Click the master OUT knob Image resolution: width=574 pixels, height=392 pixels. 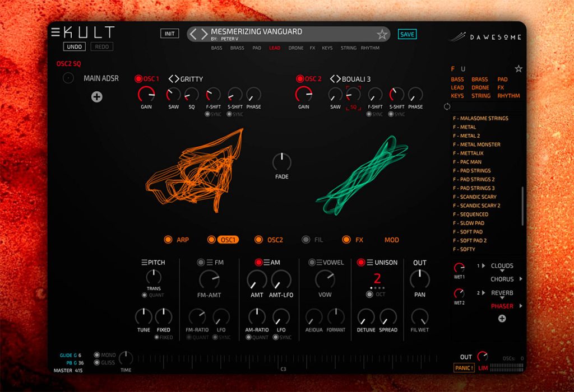(483, 356)
